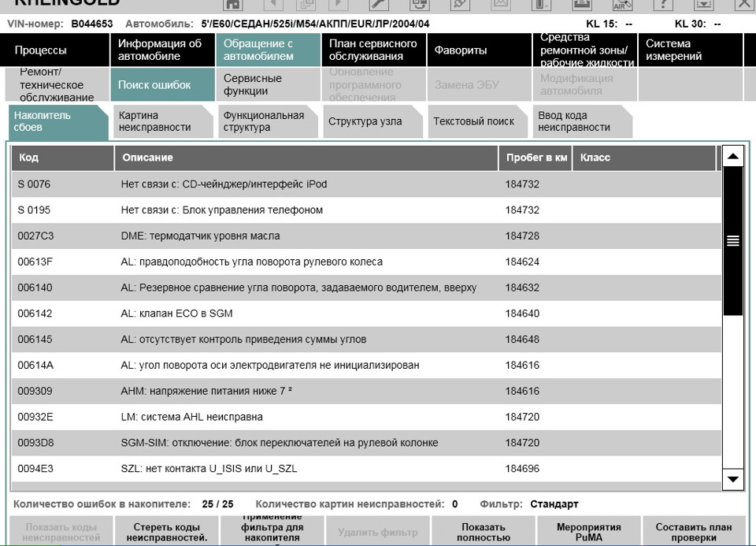This screenshot has height=546, width=756.
Task: Select fault code 0093D8
Action: (x=35, y=443)
